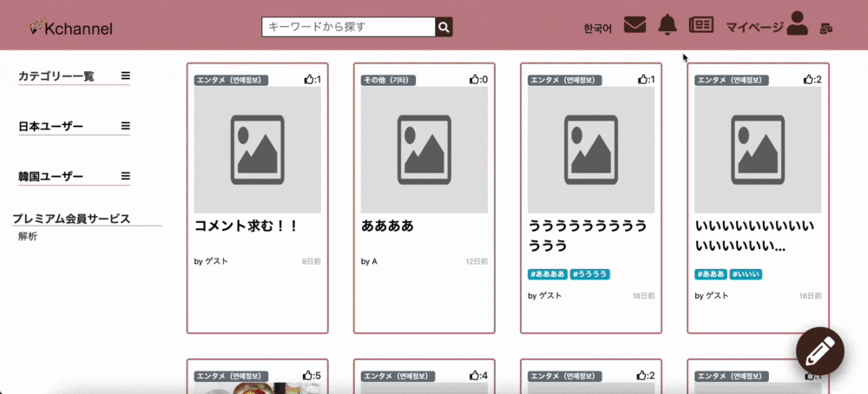Click エンタメ tag on コメント求む card
The height and width of the screenshot is (394, 868).
[x=232, y=80]
